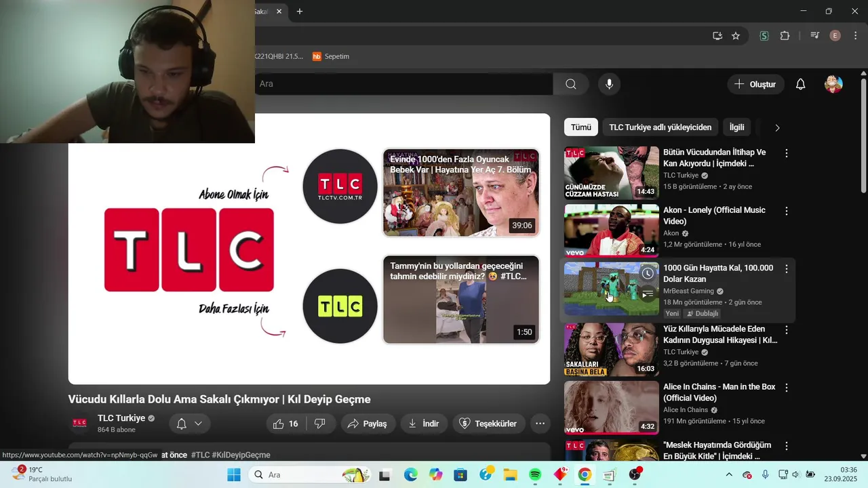
Task: Select TLC Turkiye adlı yükleyiciden chip
Action: click(x=660, y=127)
